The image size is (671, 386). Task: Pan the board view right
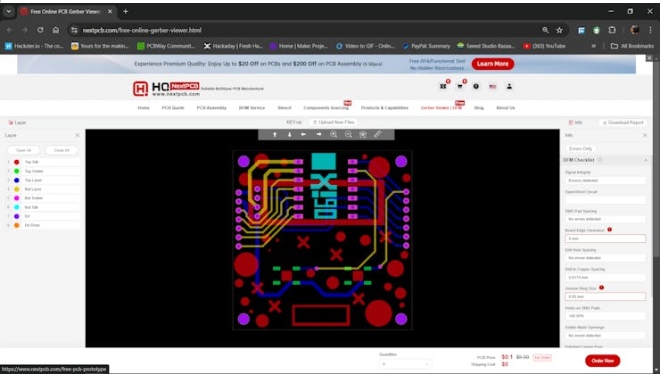pos(319,135)
